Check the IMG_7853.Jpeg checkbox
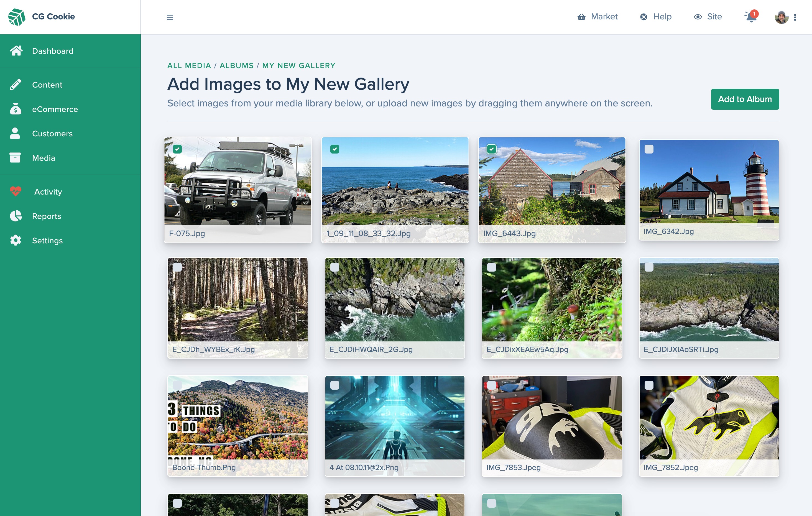The width and height of the screenshot is (812, 516). pyautogui.click(x=492, y=385)
